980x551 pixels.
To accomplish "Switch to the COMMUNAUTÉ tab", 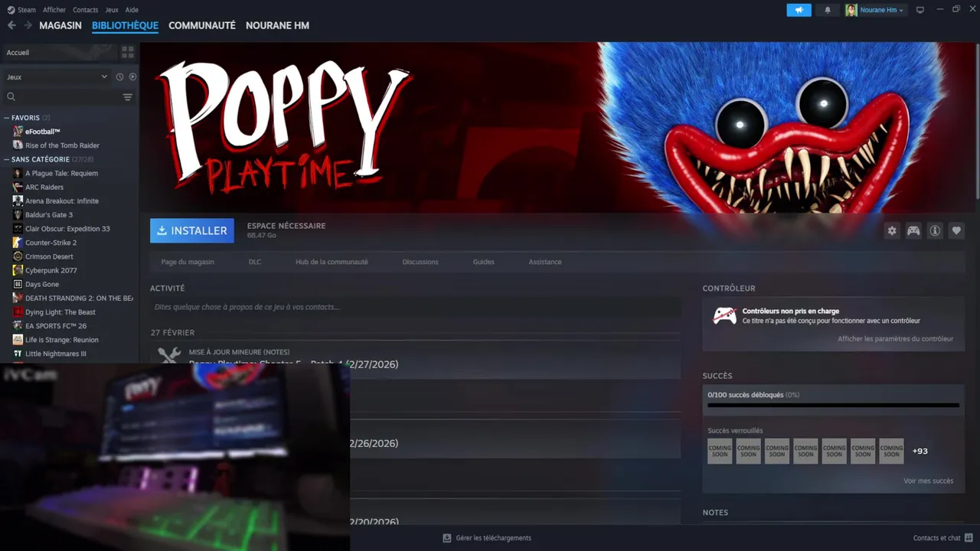I will point(202,25).
